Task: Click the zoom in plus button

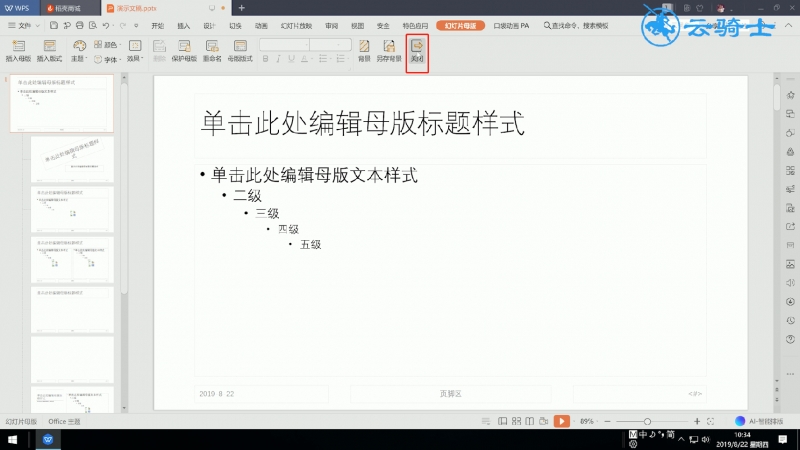Action: 697,421
